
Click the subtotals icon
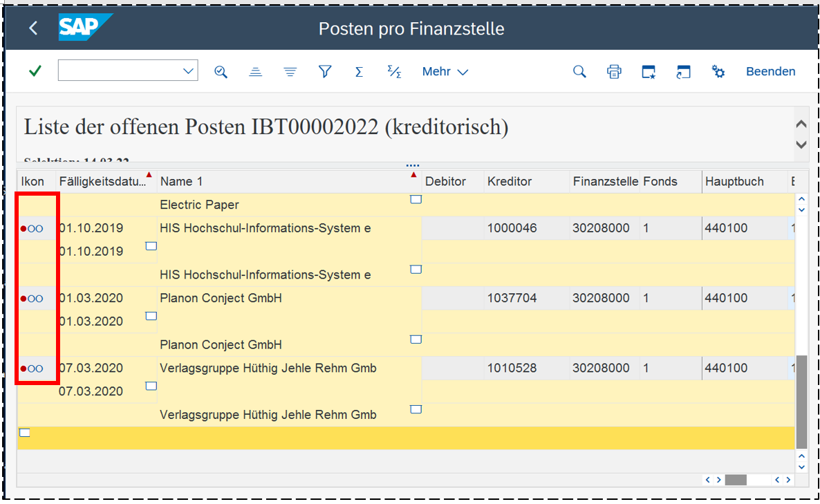[394, 72]
